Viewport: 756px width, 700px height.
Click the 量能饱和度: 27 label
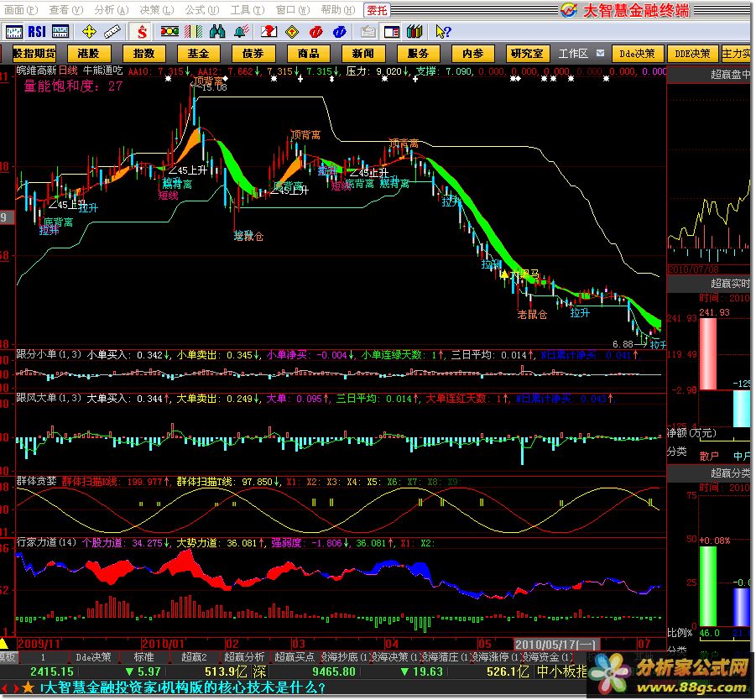[73, 86]
